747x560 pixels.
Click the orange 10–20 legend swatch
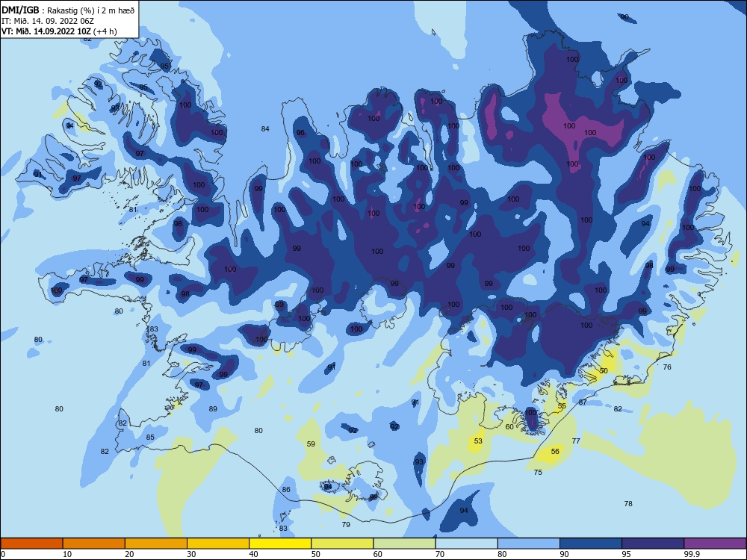94,544
